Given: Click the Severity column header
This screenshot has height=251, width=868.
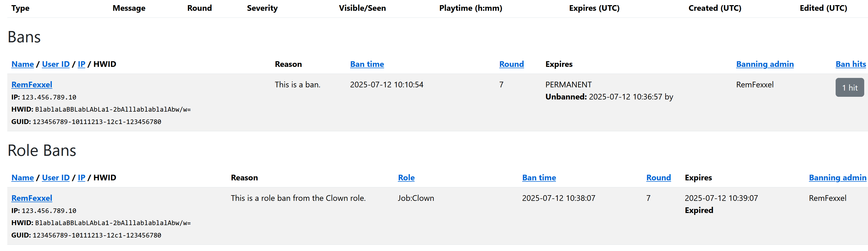Looking at the screenshot, I should click(x=262, y=8).
